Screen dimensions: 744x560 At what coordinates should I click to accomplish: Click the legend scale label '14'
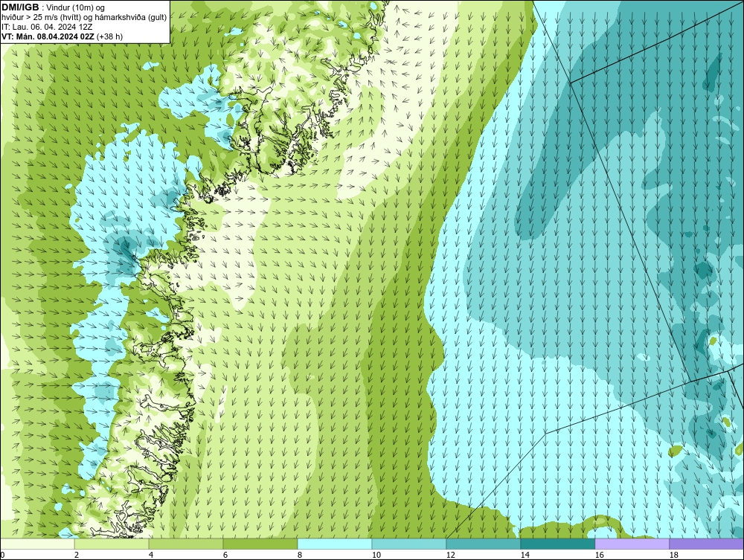(525, 555)
